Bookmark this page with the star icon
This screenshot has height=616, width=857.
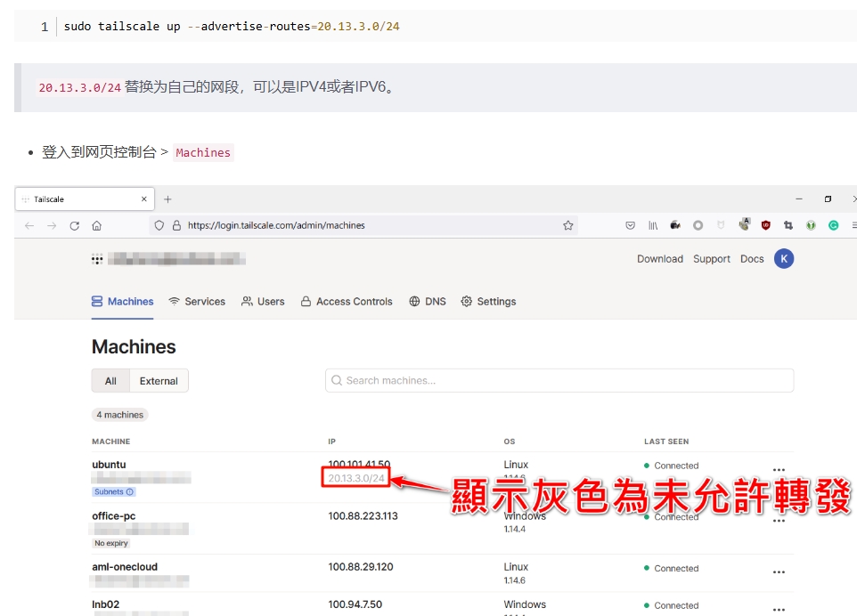click(x=568, y=225)
